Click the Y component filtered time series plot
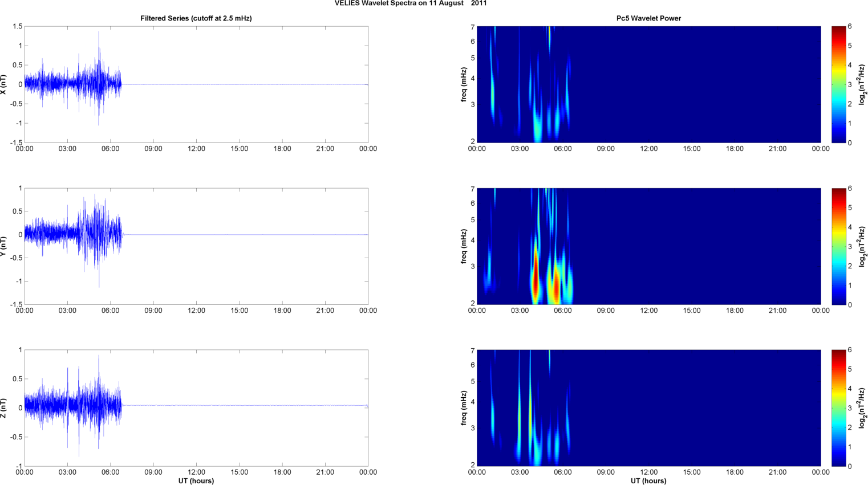The height and width of the screenshot is (485, 868). tap(196, 246)
